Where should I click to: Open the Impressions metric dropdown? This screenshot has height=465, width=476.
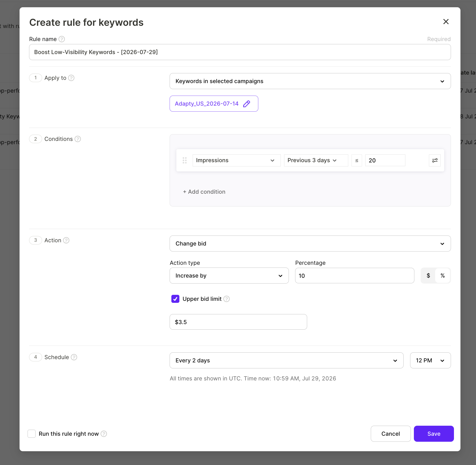[236, 160]
